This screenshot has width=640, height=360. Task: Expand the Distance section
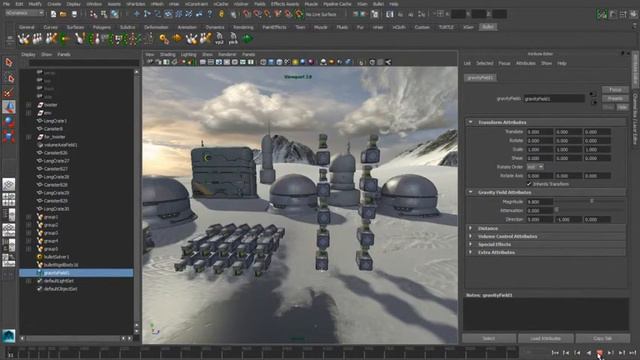(x=471, y=228)
